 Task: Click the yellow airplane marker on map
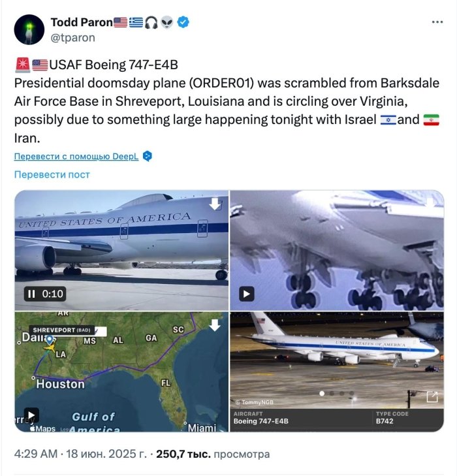[x=50, y=347]
